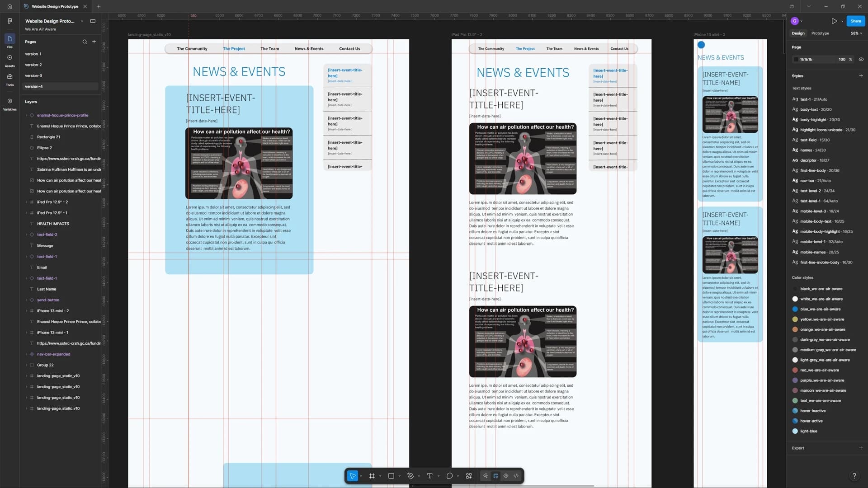Open a new tab with plus button

[x=99, y=6]
